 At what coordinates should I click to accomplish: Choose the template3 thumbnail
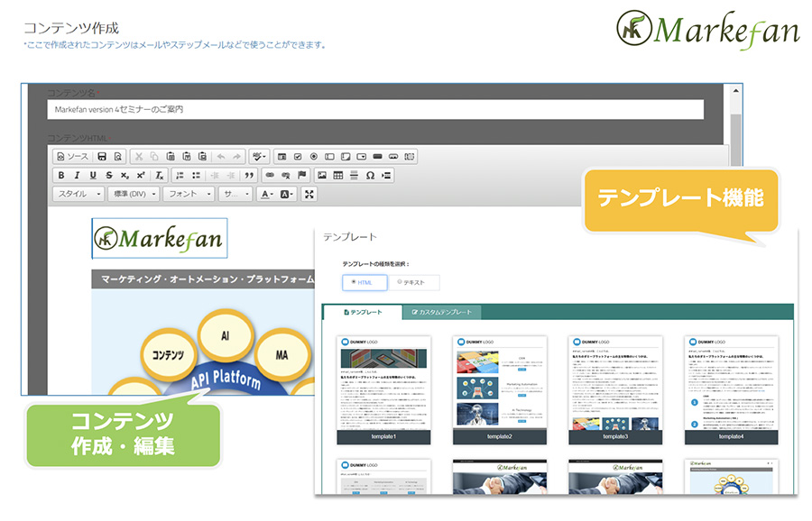(x=615, y=390)
